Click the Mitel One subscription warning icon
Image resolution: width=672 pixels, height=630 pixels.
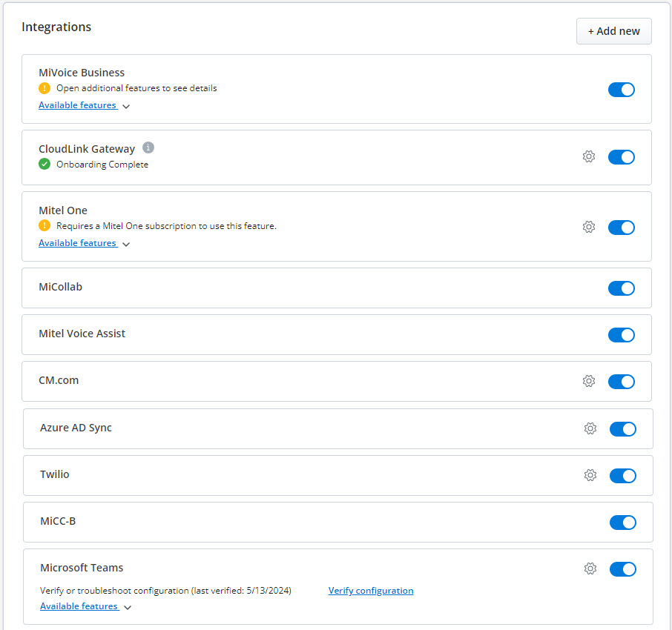coord(45,226)
